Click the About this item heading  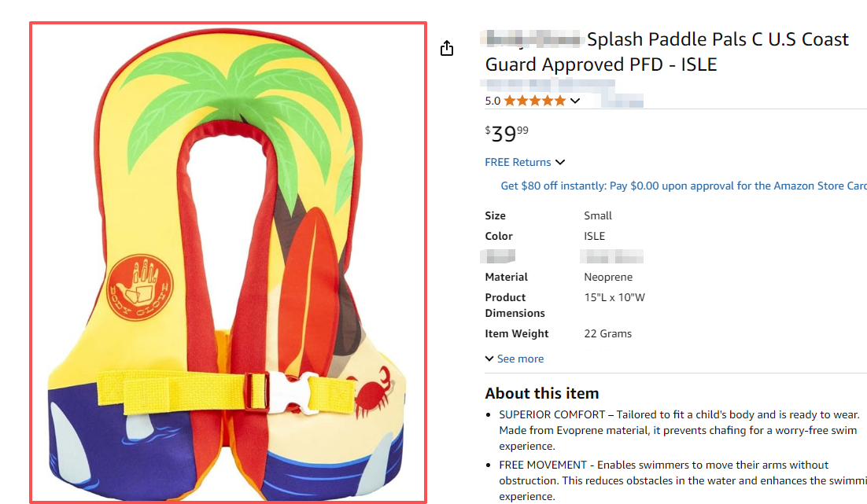542,393
